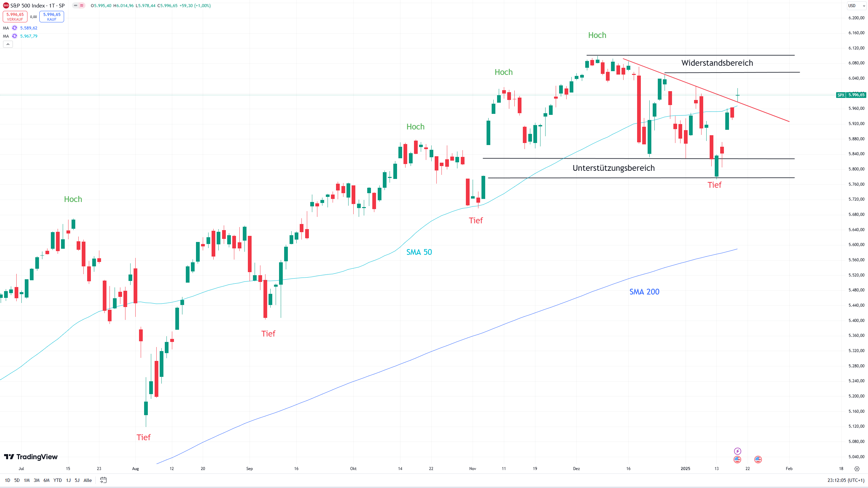This screenshot has height=488, width=868.
Task: Open the US flag economic event below lightning icon
Action: 737,460
